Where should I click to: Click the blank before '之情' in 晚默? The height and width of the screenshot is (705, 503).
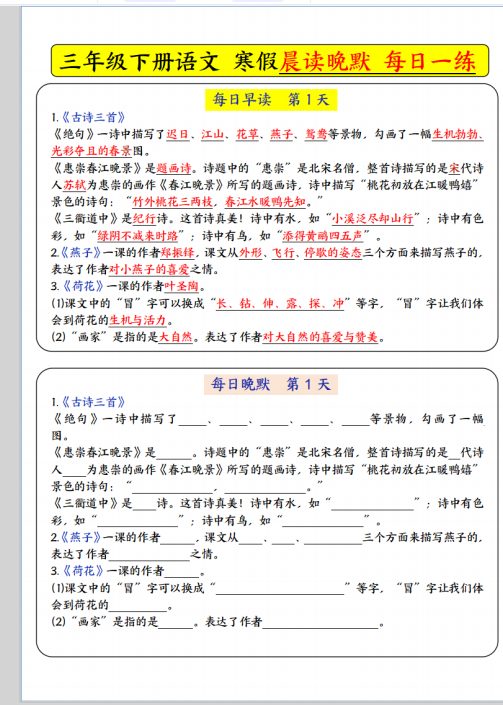pos(149,555)
